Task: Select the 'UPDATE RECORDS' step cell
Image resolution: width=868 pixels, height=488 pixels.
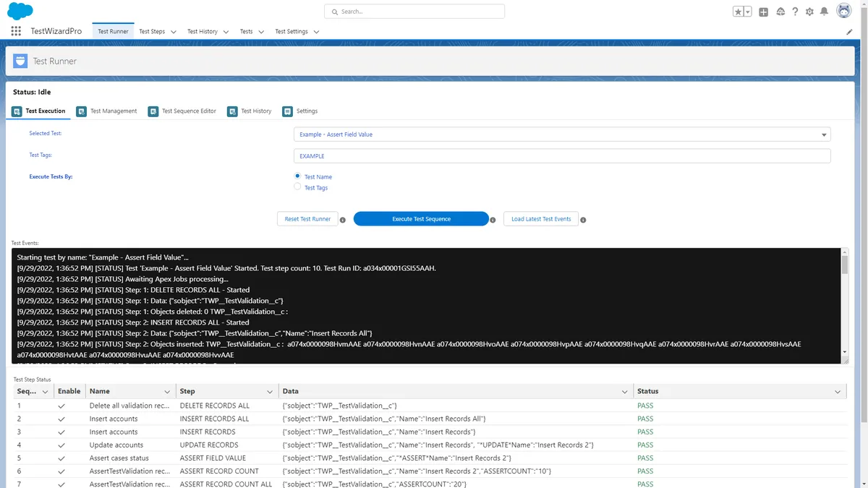Action: [227, 445]
